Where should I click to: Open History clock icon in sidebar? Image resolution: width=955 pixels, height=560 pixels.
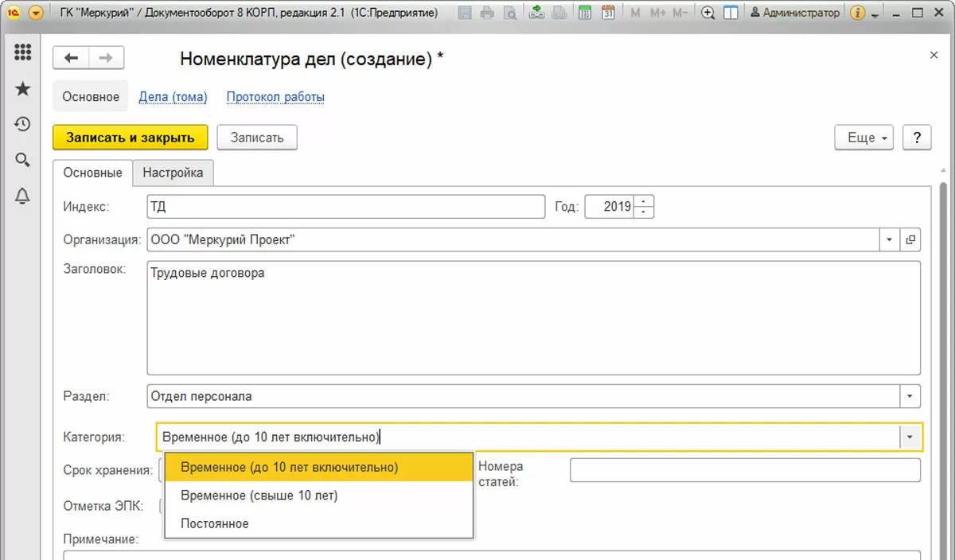point(22,124)
